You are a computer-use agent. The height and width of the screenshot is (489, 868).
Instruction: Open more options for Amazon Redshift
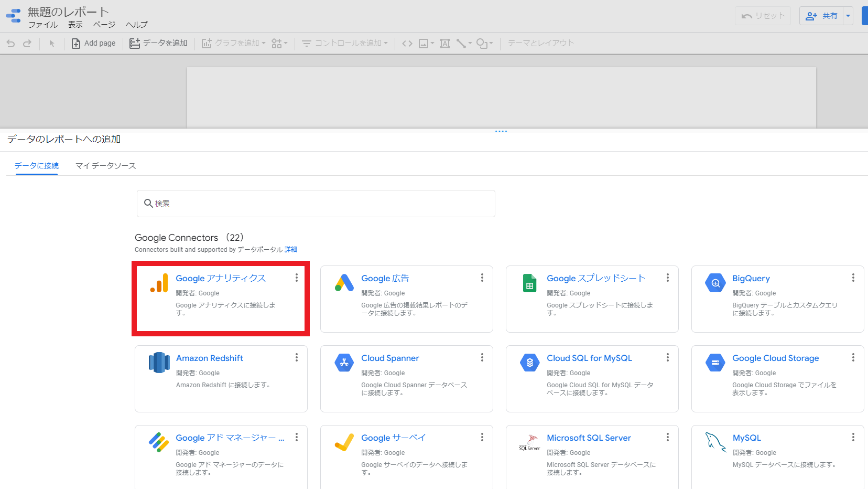click(297, 357)
